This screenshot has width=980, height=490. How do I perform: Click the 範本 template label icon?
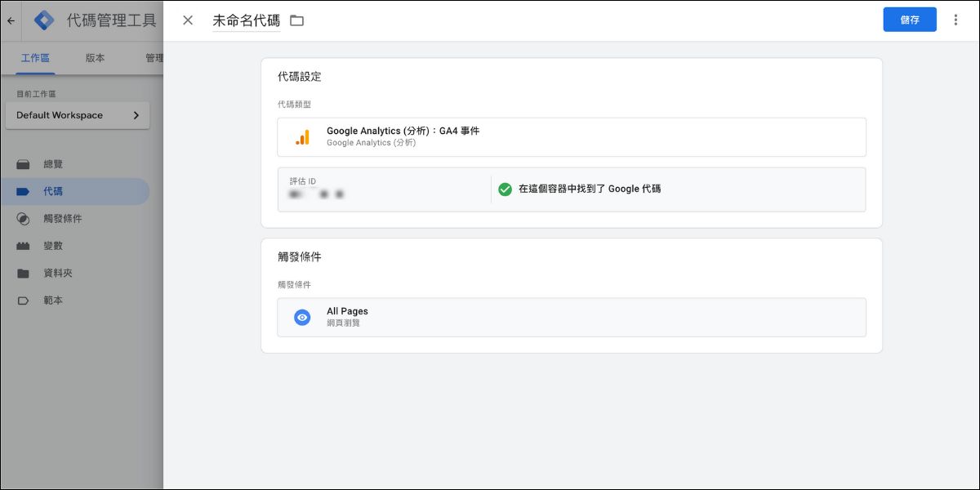pyautogui.click(x=24, y=301)
